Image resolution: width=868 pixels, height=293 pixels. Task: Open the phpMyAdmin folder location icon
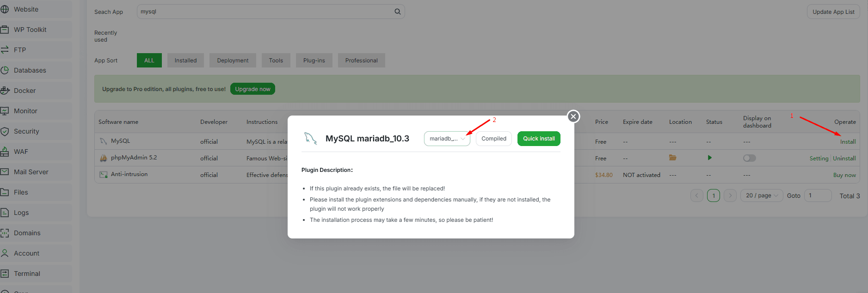pyautogui.click(x=672, y=158)
